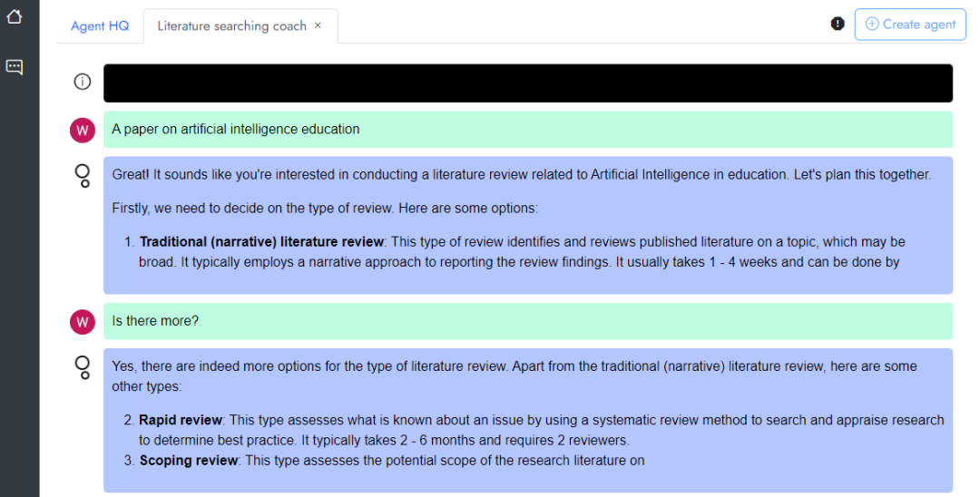Viewport: 980px width, 497px height.
Task: Click the 'Is there more?' message bubble
Action: coord(528,321)
